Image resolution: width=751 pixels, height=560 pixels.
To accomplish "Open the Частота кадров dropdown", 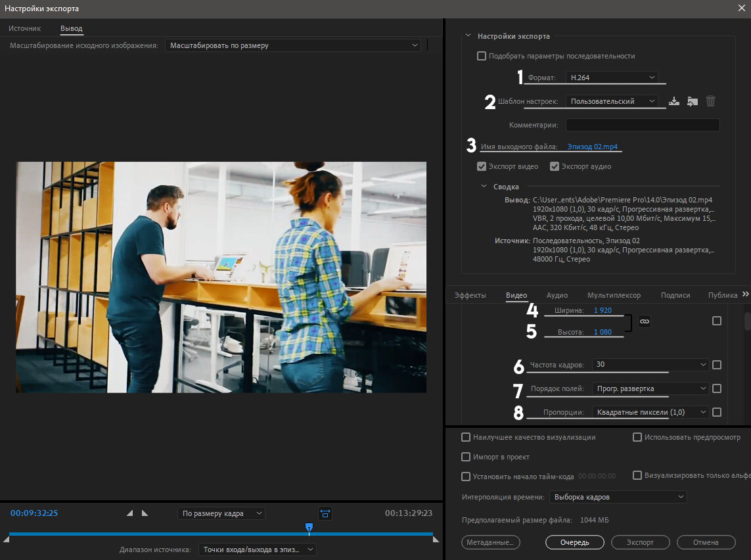I will pyautogui.click(x=649, y=365).
